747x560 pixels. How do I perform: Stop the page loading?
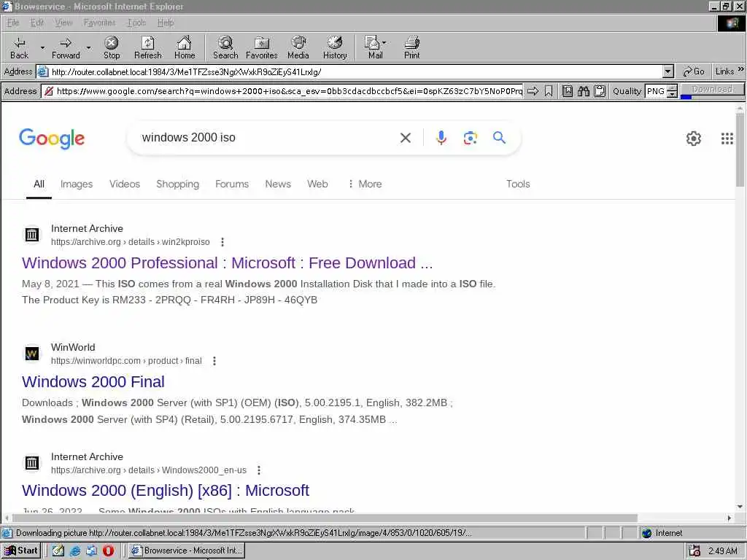(x=112, y=47)
